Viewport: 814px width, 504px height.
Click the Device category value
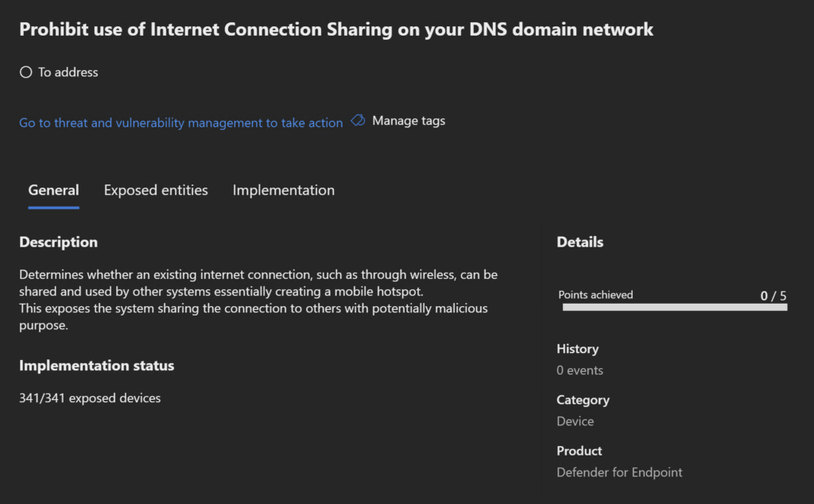coord(575,421)
